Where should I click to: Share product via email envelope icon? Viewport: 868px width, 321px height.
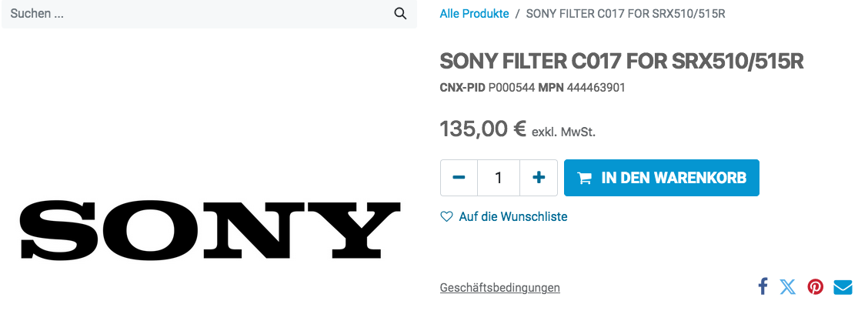click(843, 287)
